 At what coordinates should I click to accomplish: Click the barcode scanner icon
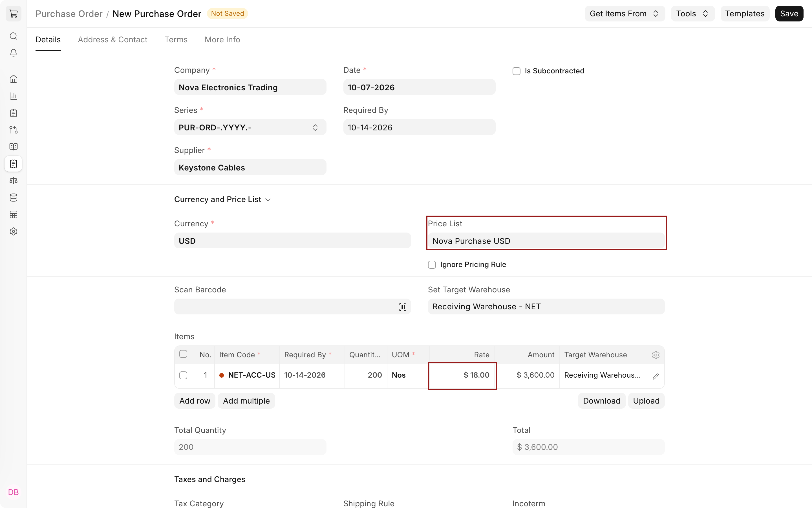pyautogui.click(x=402, y=307)
